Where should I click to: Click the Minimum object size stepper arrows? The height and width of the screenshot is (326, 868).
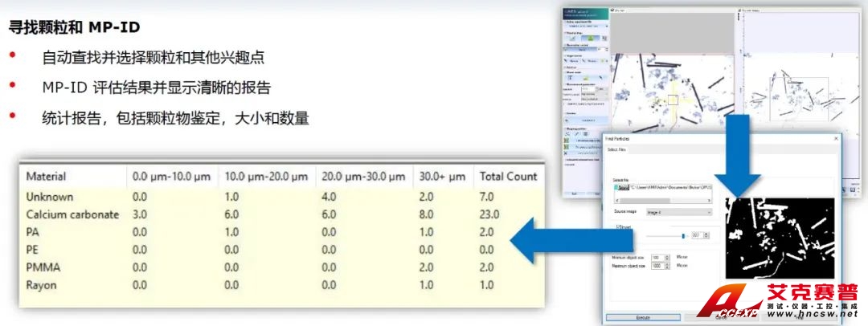point(667,257)
